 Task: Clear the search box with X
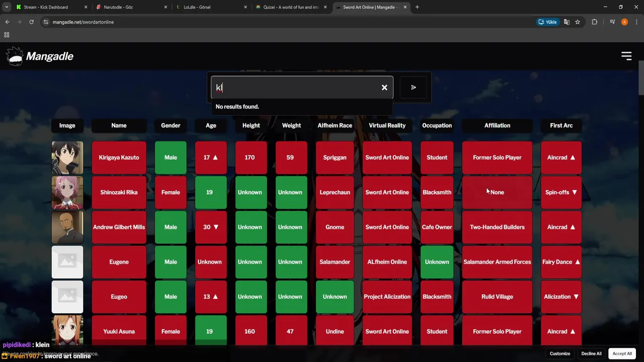[384, 87]
